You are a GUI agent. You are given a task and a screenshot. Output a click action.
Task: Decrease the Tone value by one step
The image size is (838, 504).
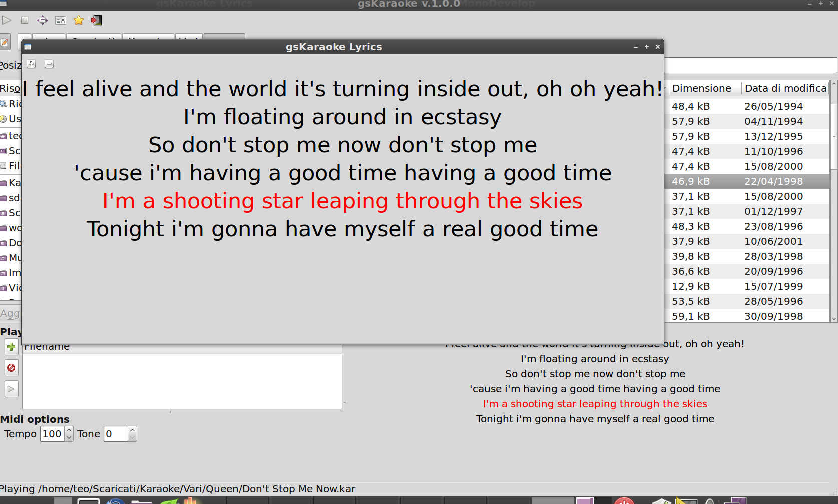pos(132,437)
